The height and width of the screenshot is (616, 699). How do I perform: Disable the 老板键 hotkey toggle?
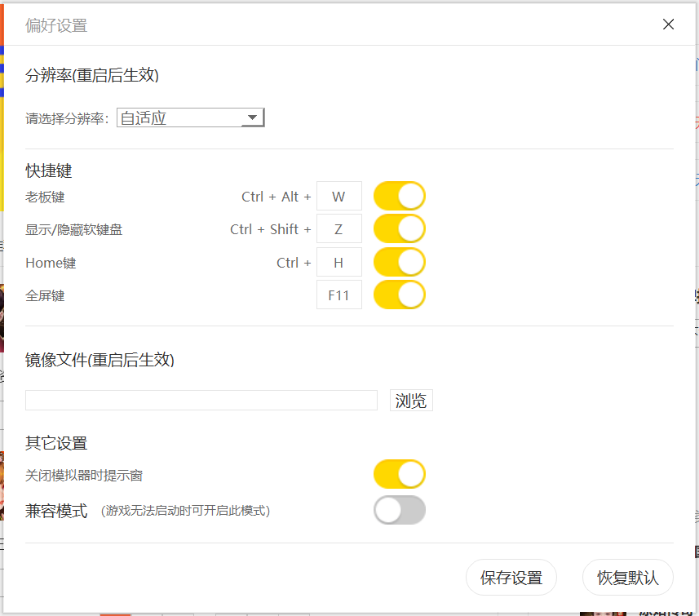pos(399,196)
